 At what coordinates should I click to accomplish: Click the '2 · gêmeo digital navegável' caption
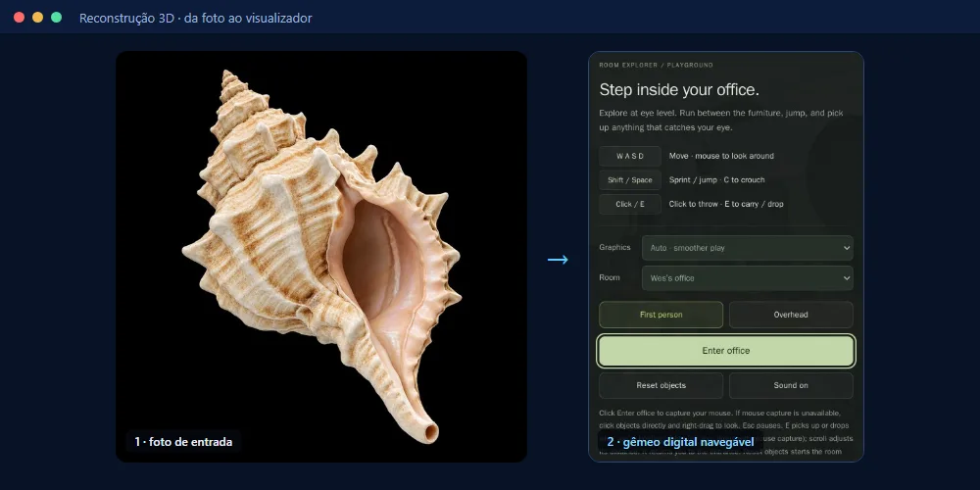(x=681, y=442)
